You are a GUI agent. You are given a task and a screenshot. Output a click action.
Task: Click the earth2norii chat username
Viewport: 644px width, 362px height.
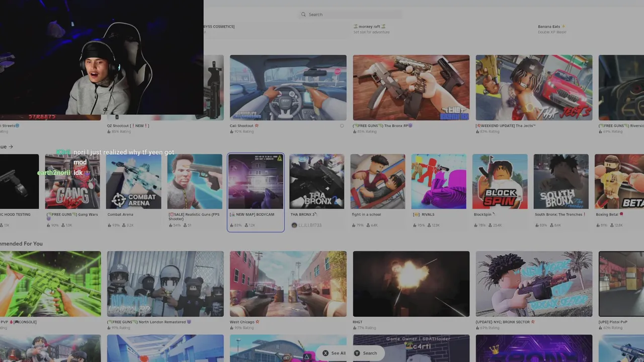point(54,173)
